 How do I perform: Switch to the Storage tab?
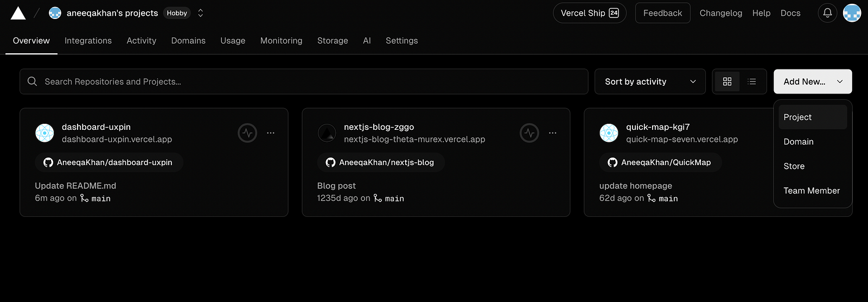coord(333,41)
